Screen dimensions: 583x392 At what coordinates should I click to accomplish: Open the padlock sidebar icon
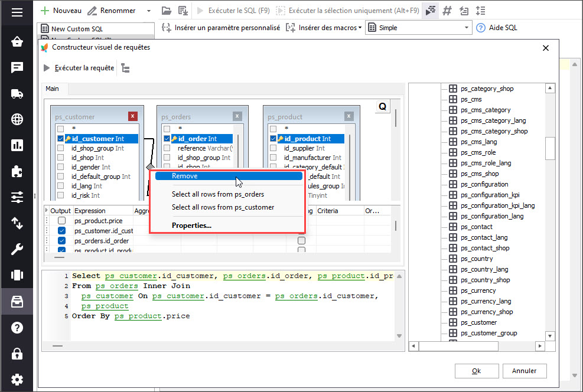pos(17,354)
